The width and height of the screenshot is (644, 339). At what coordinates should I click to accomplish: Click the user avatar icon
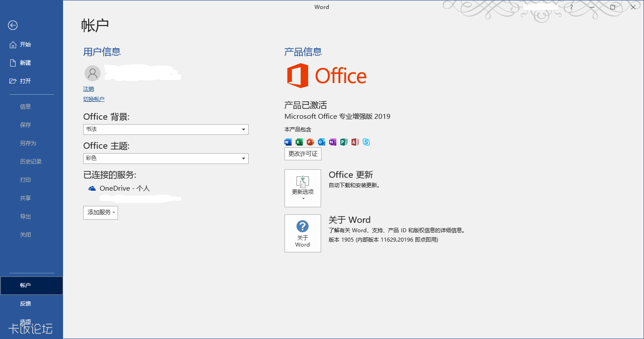point(93,73)
